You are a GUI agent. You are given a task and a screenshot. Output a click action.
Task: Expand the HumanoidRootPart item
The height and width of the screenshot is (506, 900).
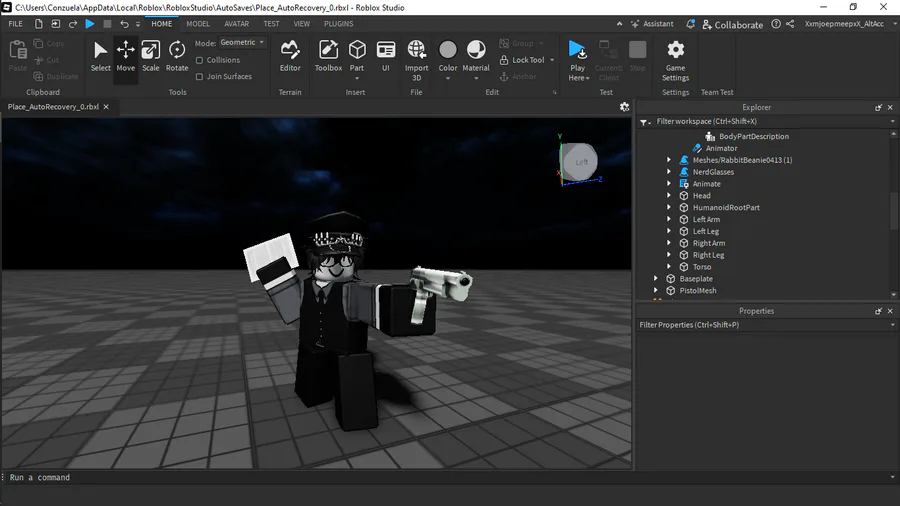pos(669,207)
